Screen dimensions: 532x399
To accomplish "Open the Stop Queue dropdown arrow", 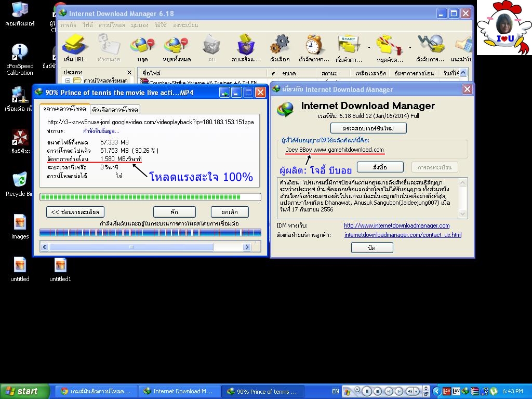I will [410, 47].
